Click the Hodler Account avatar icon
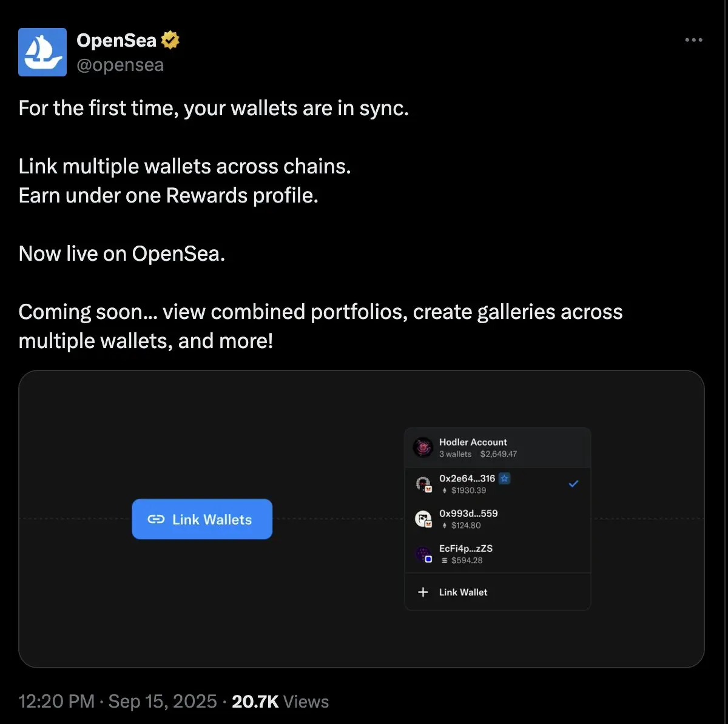 tap(423, 447)
